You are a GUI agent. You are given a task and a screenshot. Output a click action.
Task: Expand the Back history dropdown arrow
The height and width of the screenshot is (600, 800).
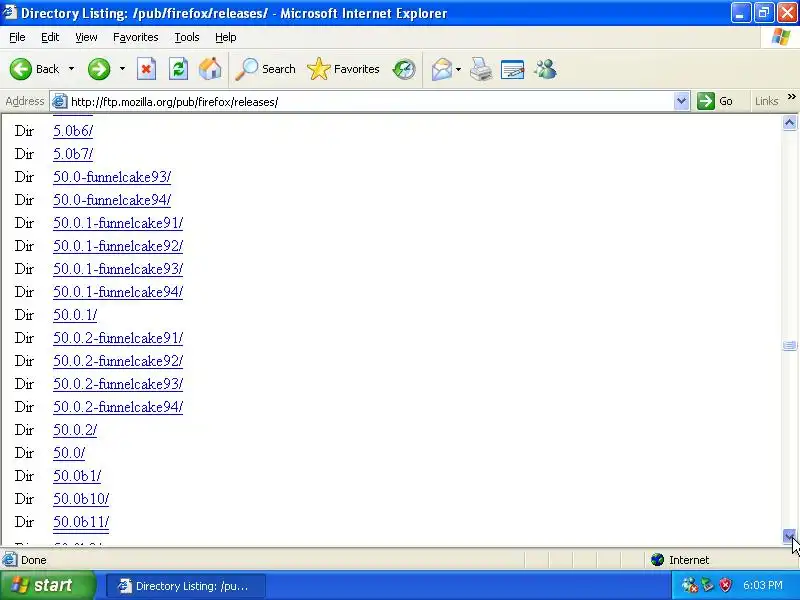pyautogui.click(x=71, y=69)
